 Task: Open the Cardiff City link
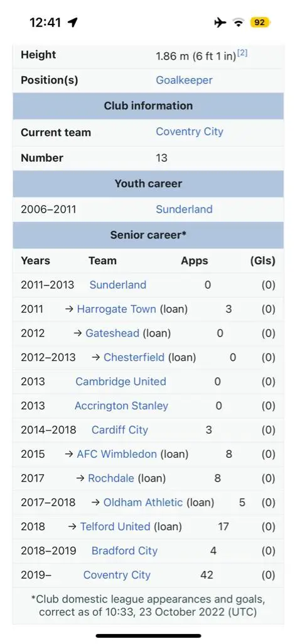pyautogui.click(x=120, y=430)
